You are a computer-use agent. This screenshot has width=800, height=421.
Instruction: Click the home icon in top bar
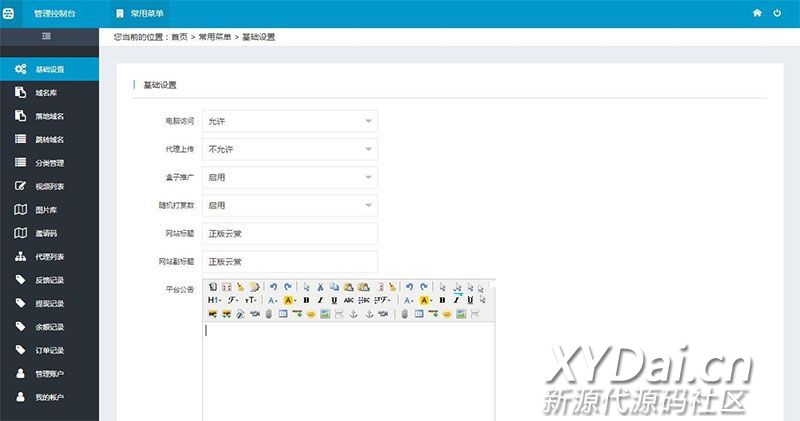coord(757,13)
